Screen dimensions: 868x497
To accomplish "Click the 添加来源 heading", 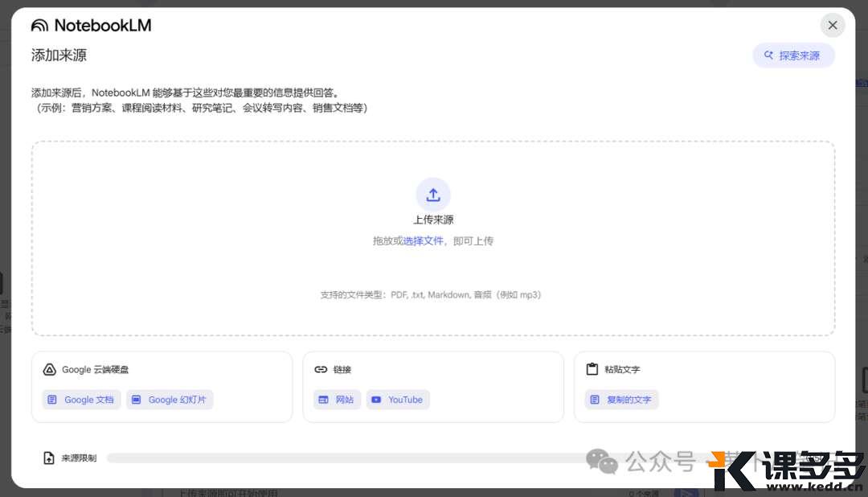I will 59,55.
